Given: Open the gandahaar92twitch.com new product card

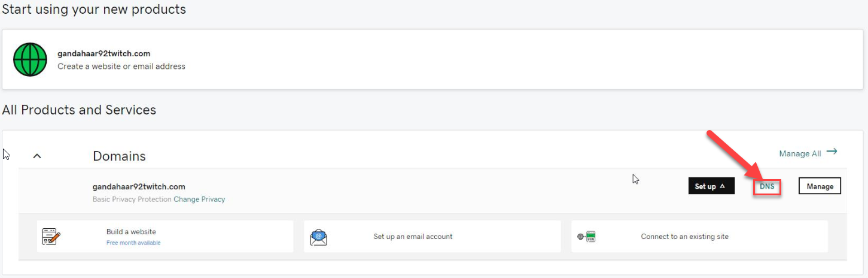Looking at the screenshot, I should pos(432,59).
